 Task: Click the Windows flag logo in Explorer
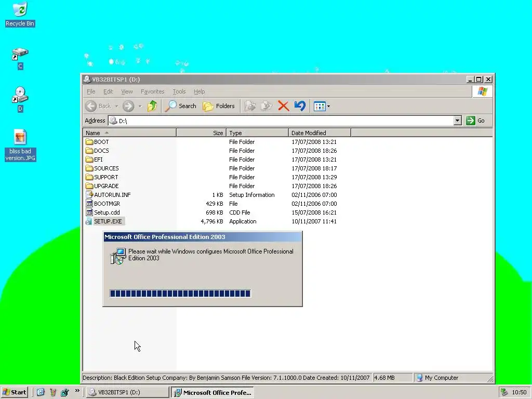[x=482, y=91]
